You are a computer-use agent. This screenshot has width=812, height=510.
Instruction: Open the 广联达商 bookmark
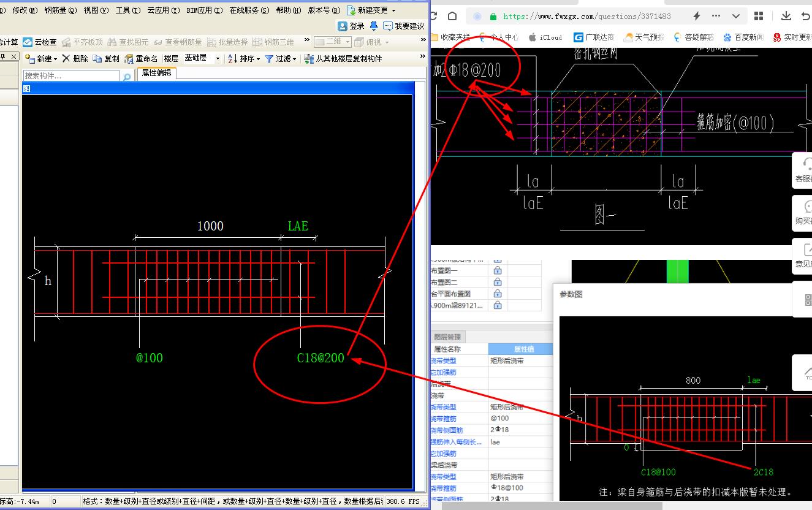[x=594, y=37]
